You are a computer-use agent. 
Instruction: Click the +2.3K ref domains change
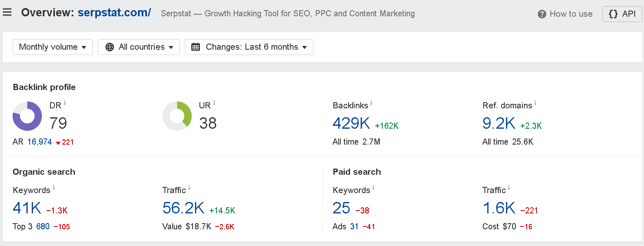[x=531, y=126]
